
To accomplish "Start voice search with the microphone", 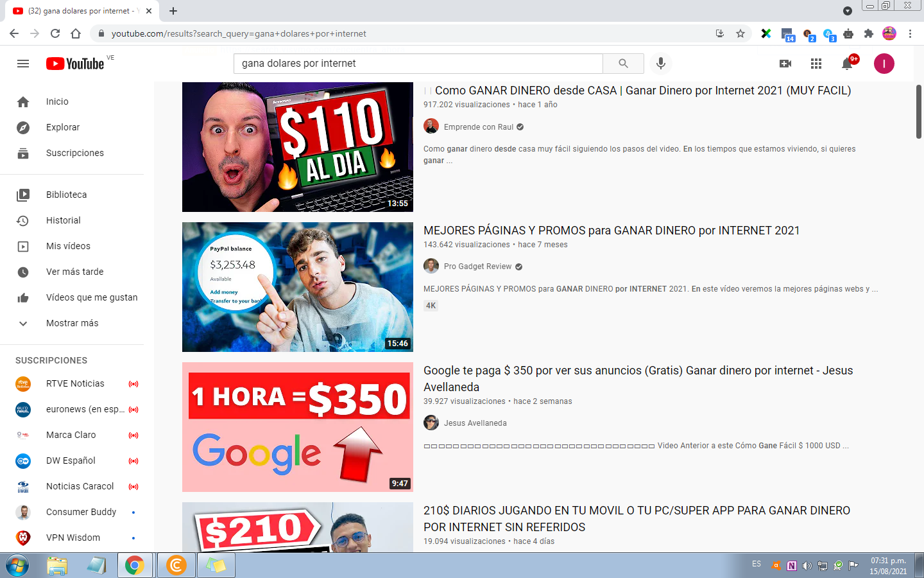I will [661, 64].
